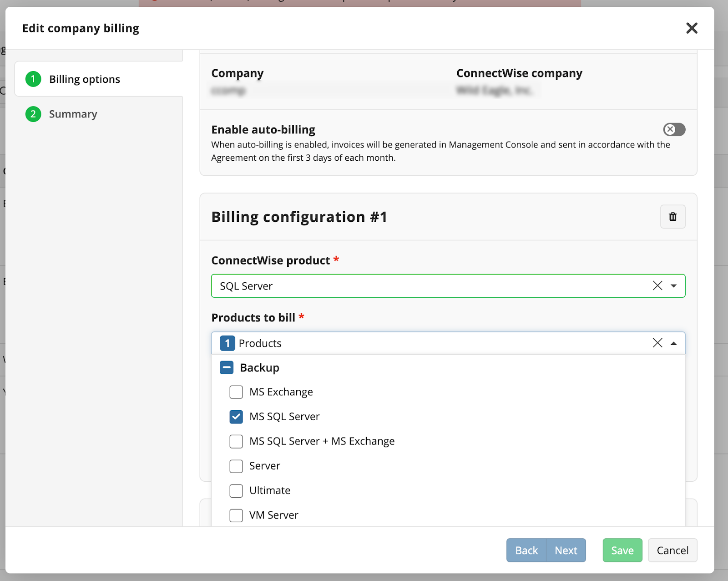The image size is (728, 581).
Task: Cancel editing company billing
Action: [x=672, y=550]
